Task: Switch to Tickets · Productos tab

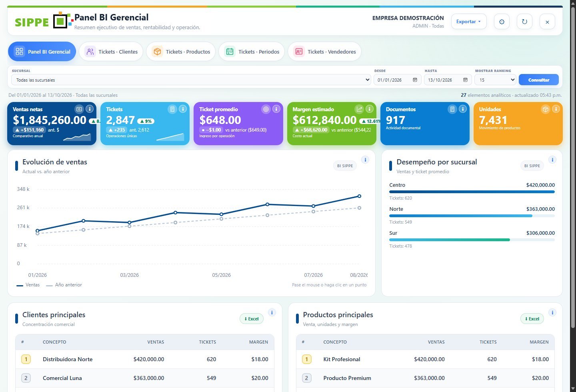Action: tap(181, 52)
